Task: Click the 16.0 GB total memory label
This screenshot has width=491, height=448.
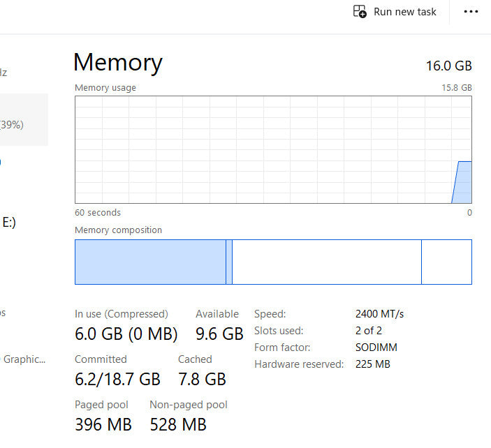Action: (x=449, y=66)
